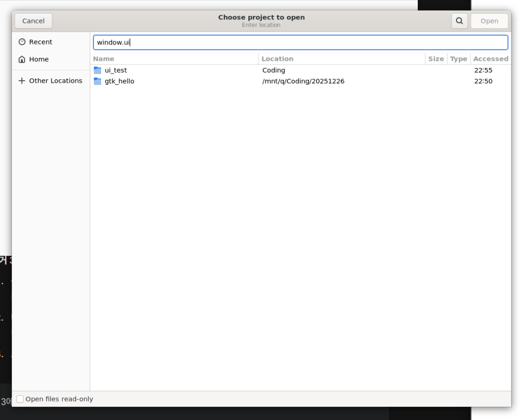Click the Open button in the header
The image size is (523, 420).
click(x=489, y=21)
